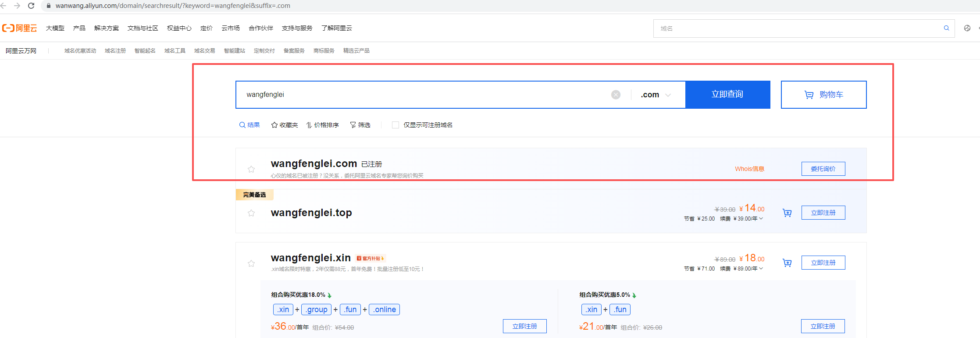
Task: Star the wangfenglei.xin domain
Action: coord(251,263)
